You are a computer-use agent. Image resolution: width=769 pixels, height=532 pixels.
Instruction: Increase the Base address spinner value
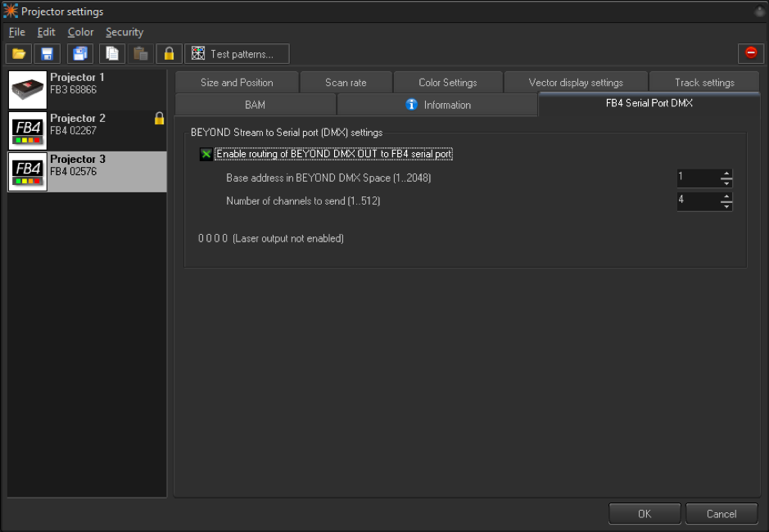click(x=726, y=174)
